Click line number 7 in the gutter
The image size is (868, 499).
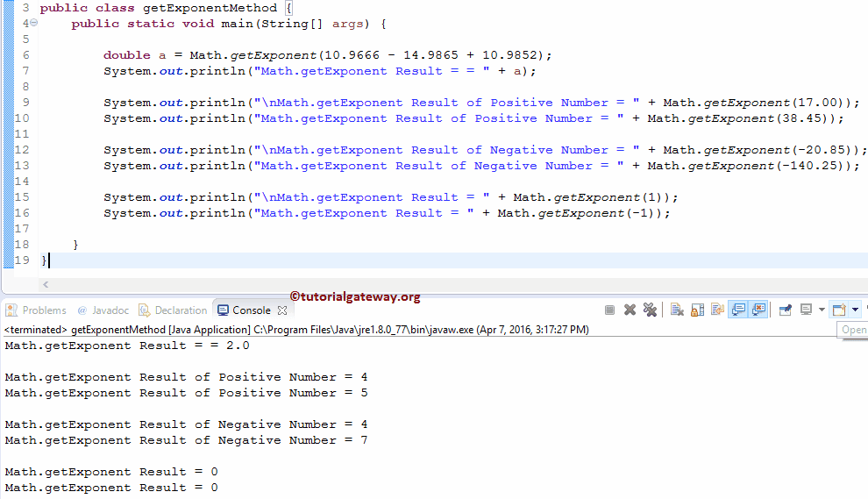tap(25, 71)
